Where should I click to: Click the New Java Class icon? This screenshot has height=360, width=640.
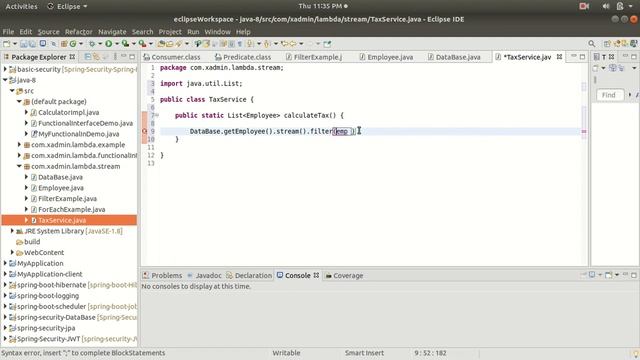coord(73,44)
